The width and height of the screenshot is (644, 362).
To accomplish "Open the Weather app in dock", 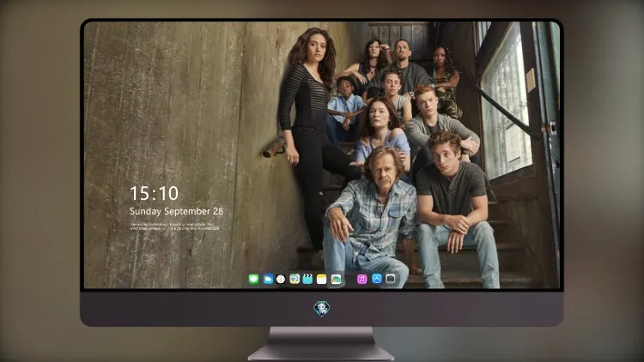I will click(268, 279).
